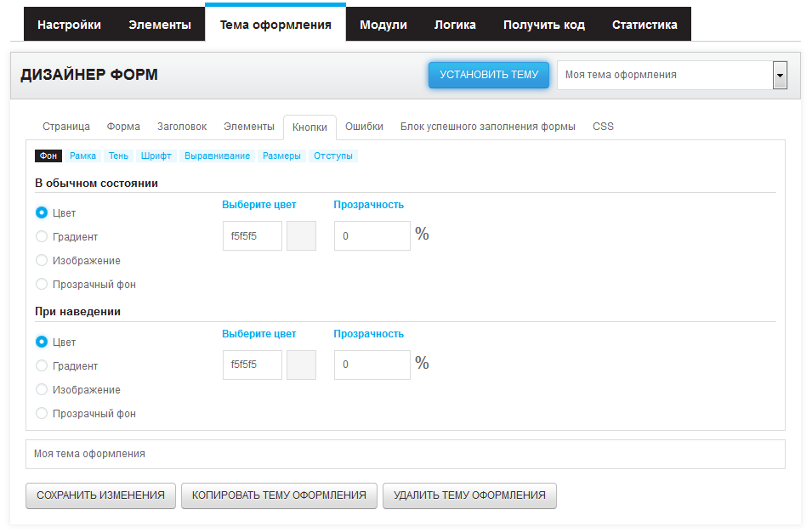Click the color swatch in normal state section

301,236
